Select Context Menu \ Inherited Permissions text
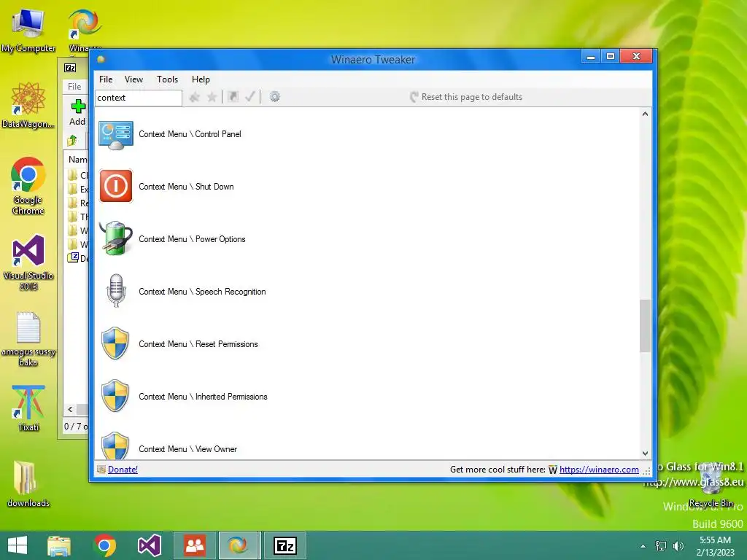This screenshot has width=747, height=560. 203,397
